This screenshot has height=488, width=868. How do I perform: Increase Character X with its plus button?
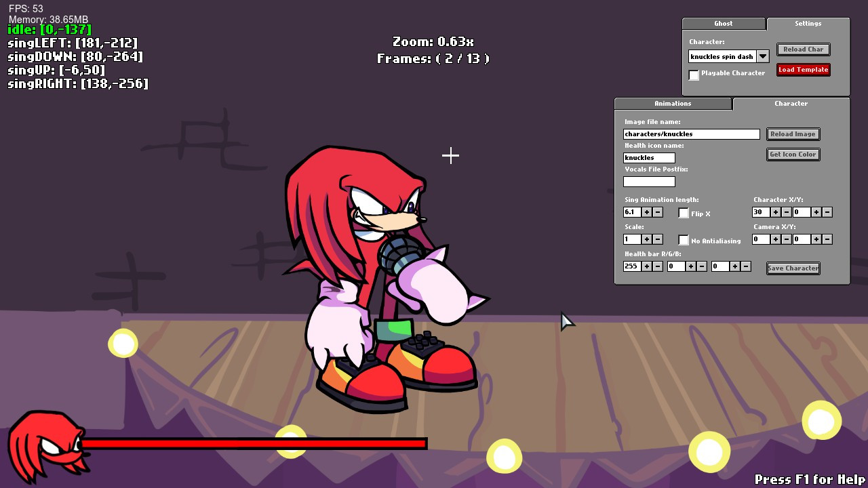coord(776,212)
